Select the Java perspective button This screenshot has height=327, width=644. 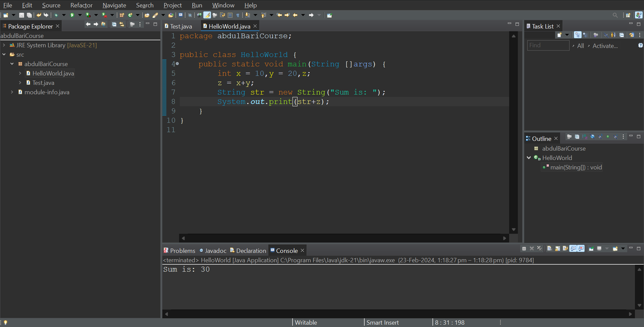tap(639, 15)
